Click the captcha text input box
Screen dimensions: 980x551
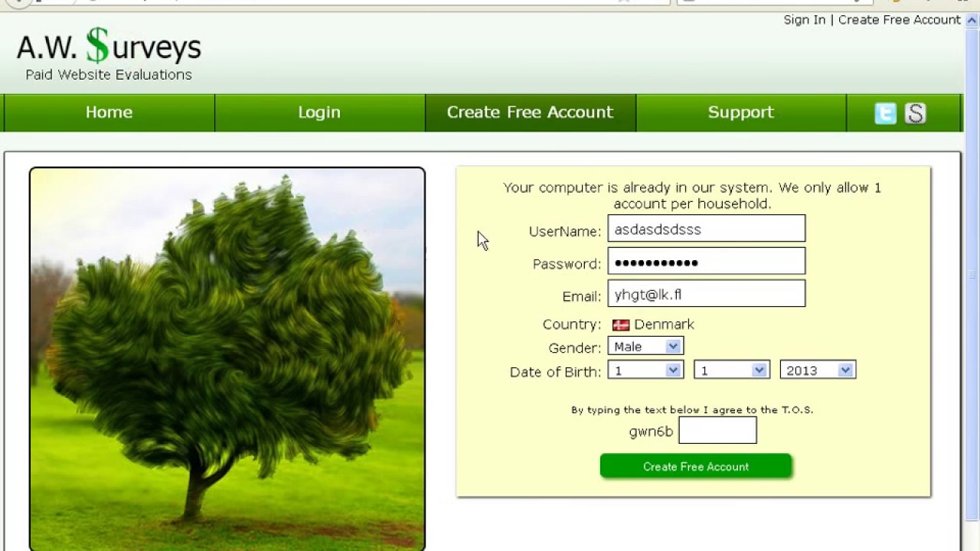pyautogui.click(x=717, y=430)
